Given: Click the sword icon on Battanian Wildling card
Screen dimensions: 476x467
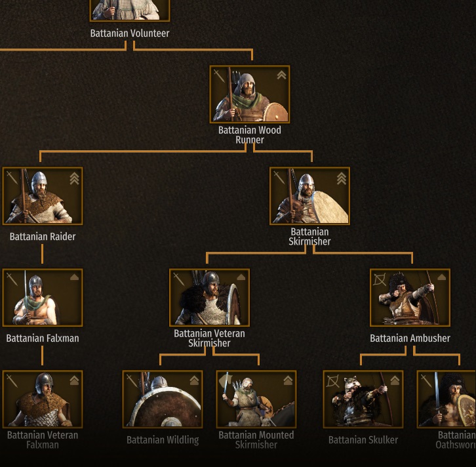Looking at the screenshot, I should [x=132, y=381].
